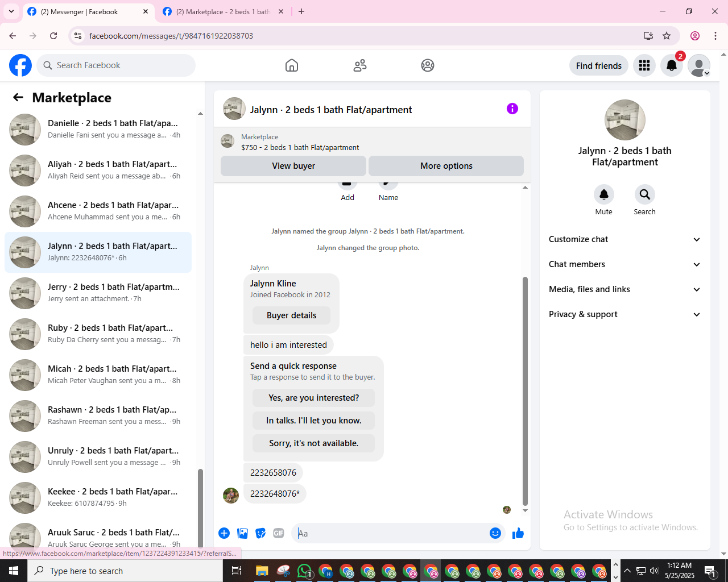Open Chrome's three-dot menu
This screenshot has width=728, height=582.
715,36
